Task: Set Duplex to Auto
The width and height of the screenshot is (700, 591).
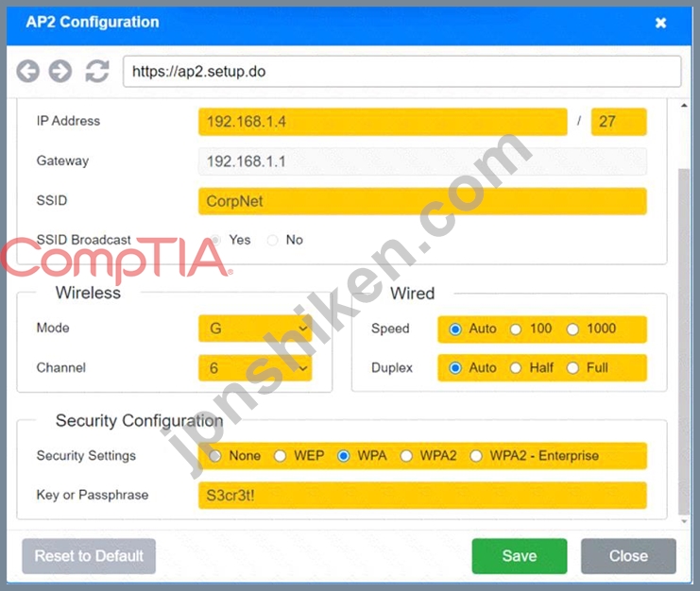Action: pyautogui.click(x=455, y=368)
